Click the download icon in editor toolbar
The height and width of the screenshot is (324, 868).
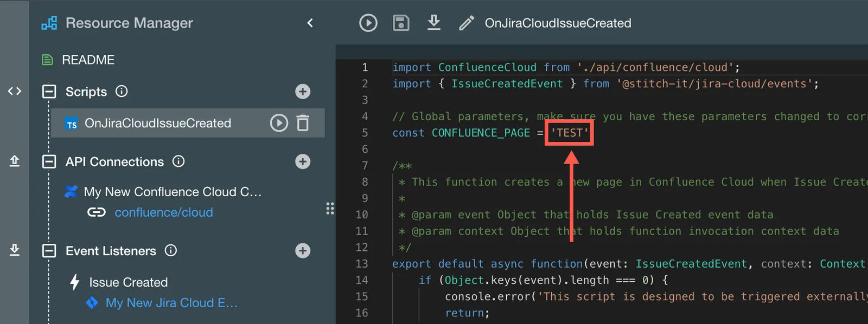pos(434,23)
